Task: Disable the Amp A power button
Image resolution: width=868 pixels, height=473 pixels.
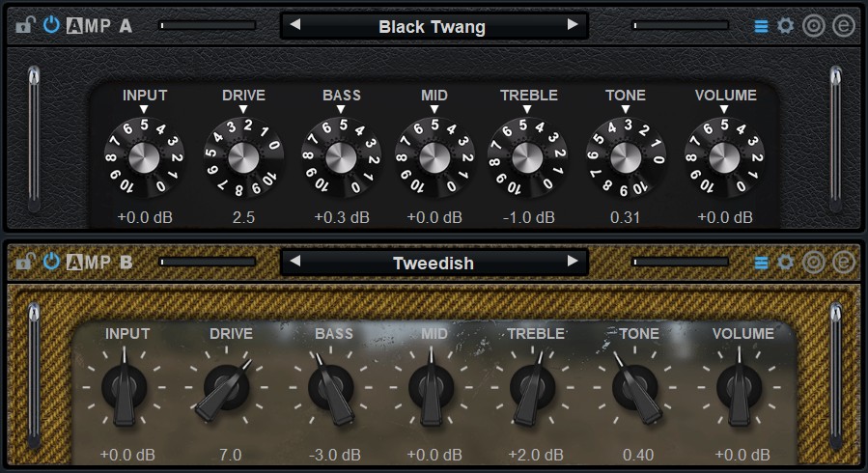Action: pyautogui.click(x=51, y=26)
